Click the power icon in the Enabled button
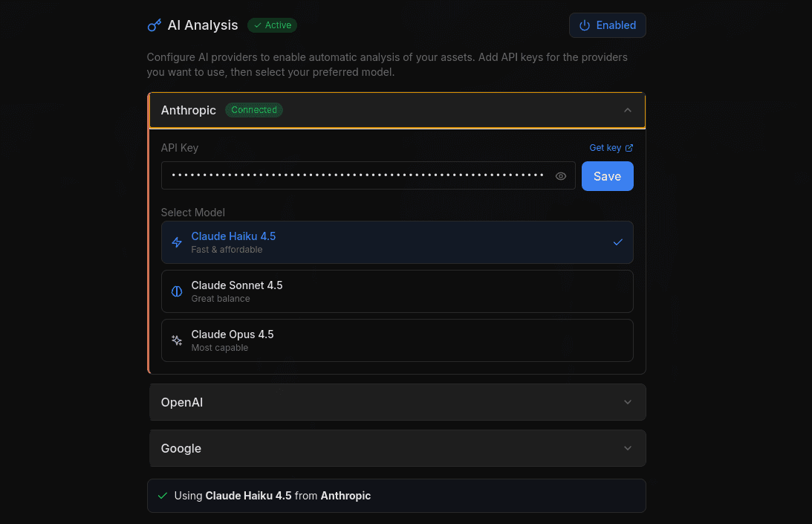 pyautogui.click(x=583, y=25)
